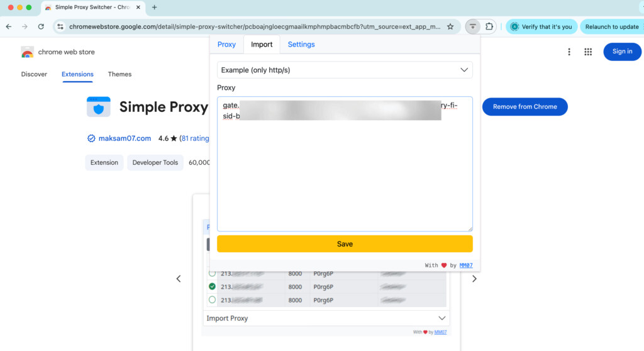The width and height of the screenshot is (644, 351).
Task: Open the 81 ratings link
Action: pyautogui.click(x=196, y=138)
